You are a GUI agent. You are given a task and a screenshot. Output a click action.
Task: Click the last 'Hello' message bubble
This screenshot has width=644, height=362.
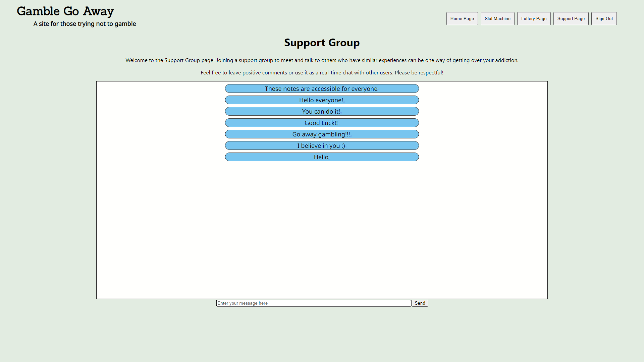321,157
